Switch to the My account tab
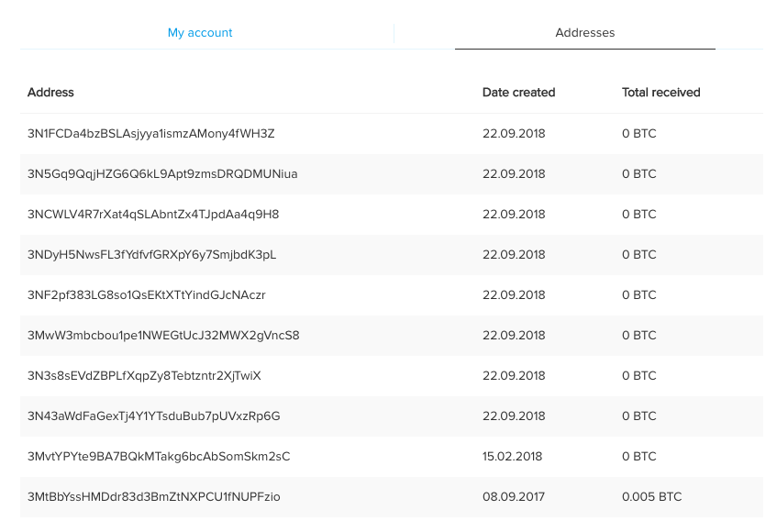Image resolution: width=777 pixels, height=532 pixels. (200, 33)
